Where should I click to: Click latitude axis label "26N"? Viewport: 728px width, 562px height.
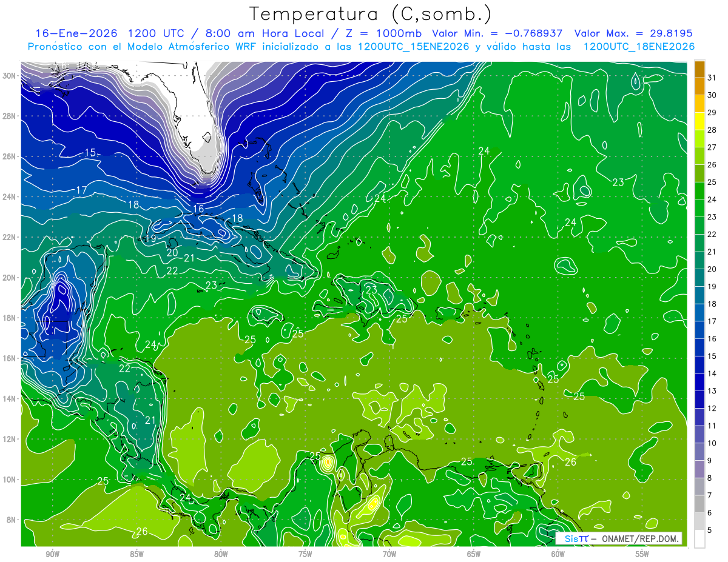coord(10,156)
